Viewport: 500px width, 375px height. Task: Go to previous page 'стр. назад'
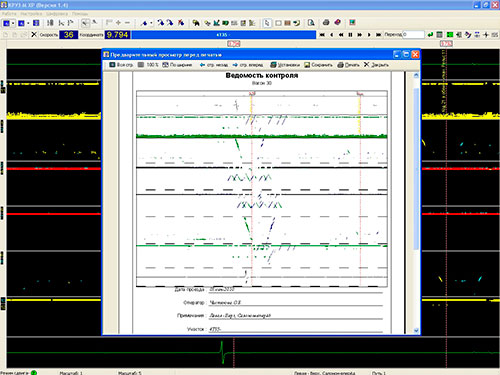click(214, 65)
